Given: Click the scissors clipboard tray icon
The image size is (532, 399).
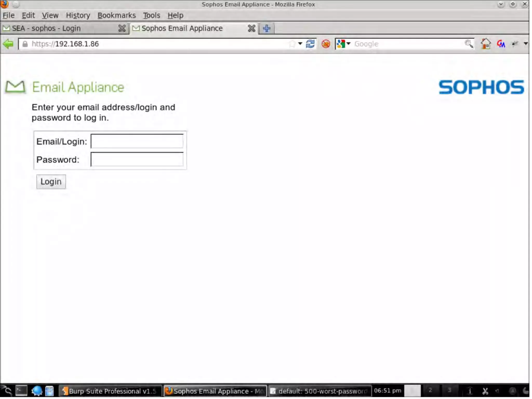Looking at the screenshot, I should (485, 391).
